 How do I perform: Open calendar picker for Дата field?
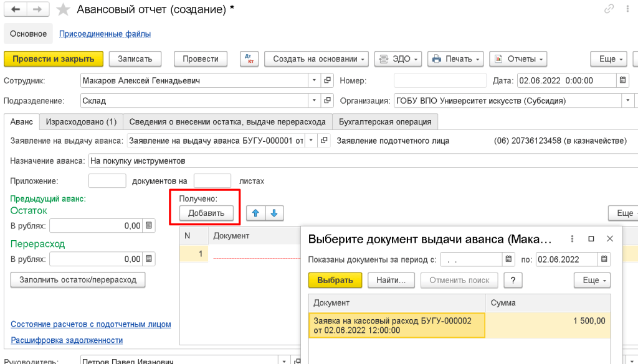tap(622, 80)
